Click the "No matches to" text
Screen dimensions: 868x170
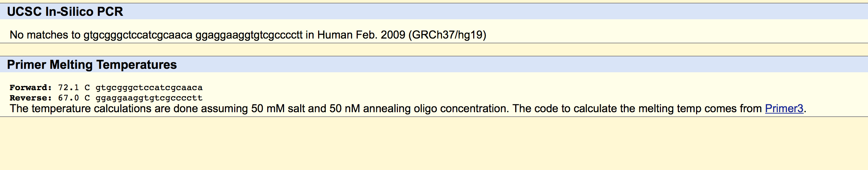[x=45, y=35]
